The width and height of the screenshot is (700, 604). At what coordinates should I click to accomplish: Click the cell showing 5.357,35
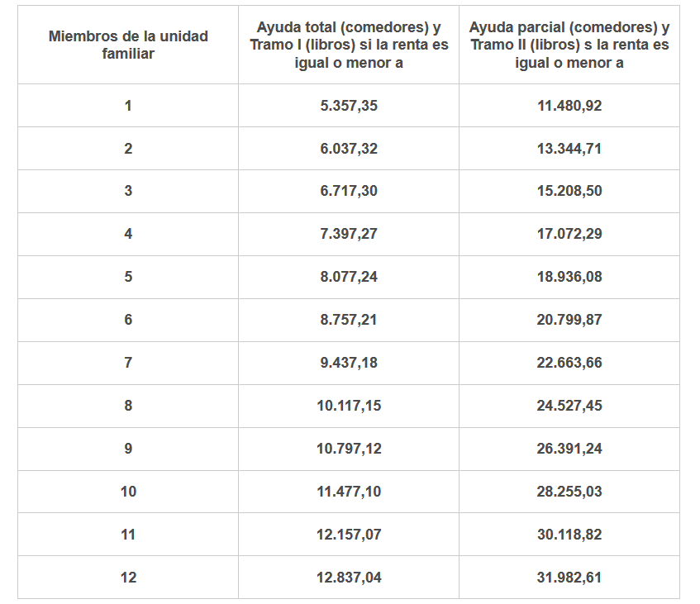point(349,106)
